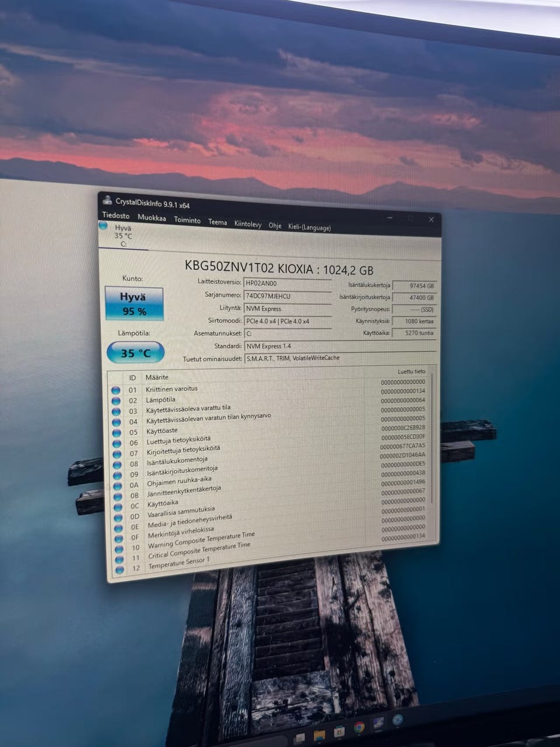Open the Kiintolevy menu

coord(248,224)
